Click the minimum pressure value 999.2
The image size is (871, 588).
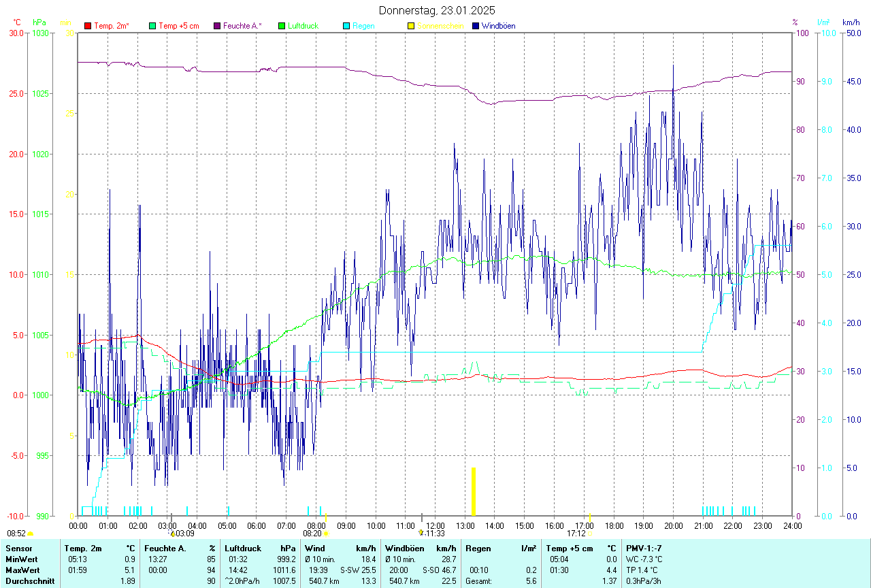pos(286,559)
